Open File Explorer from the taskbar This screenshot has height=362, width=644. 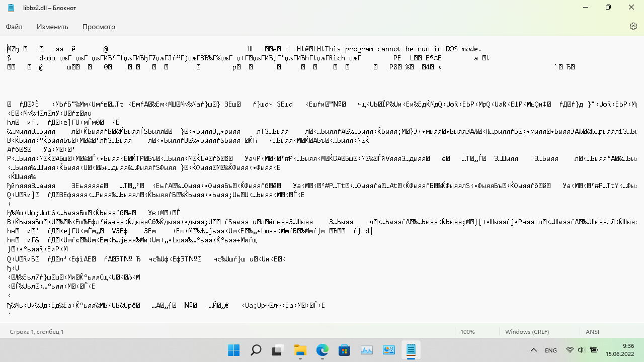tap(300, 350)
